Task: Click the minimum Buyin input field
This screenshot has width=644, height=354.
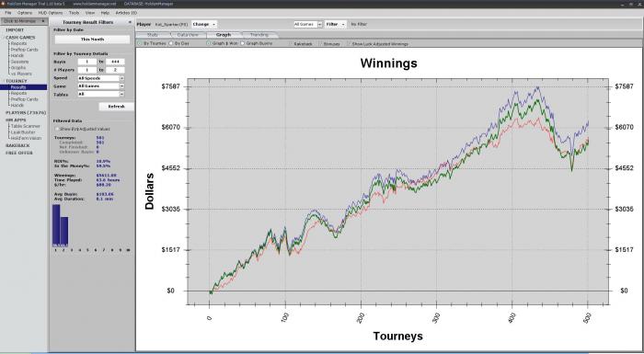Action: pyautogui.click(x=87, y=62)
